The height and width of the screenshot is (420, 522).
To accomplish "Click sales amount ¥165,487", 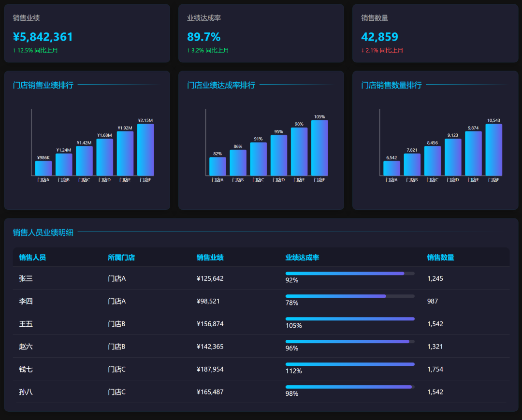I will (210, 391).
